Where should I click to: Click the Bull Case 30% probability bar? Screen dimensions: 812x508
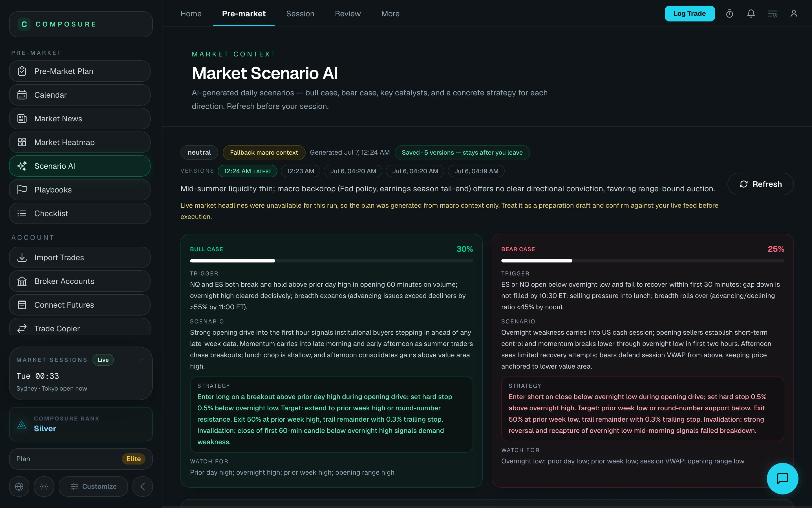click(331, 261)
